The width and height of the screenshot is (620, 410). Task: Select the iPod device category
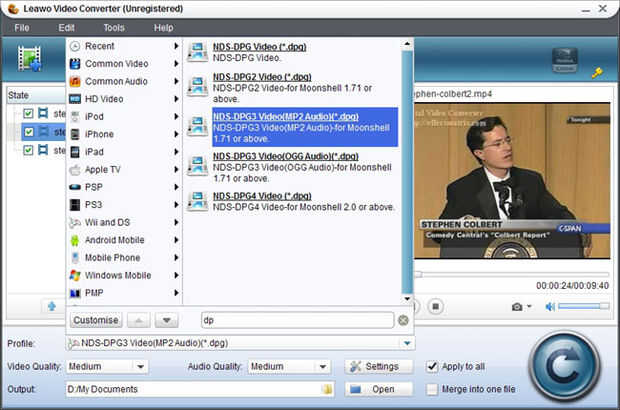tap(94, 117)
